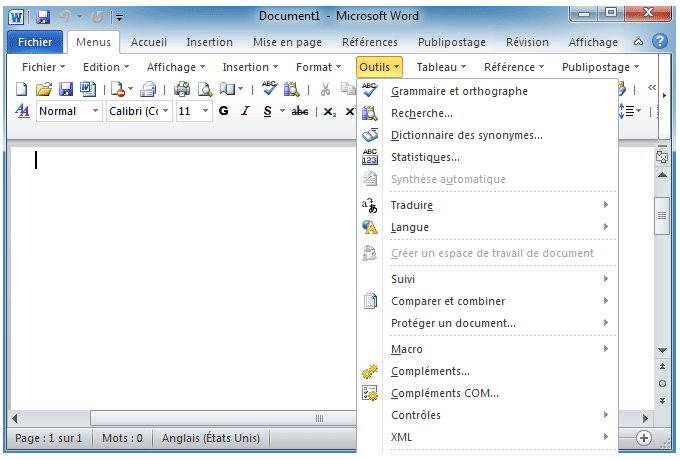Viewport: 680px width, 460px height.
Task: Minimize the ribbon with caret icon
Action: click(x=638, y=42)
